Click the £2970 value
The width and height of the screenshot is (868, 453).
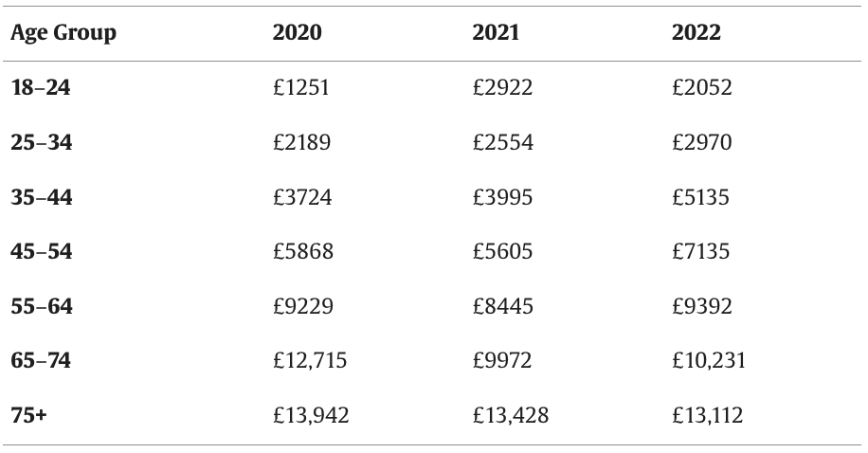click(x=702, y=143)
